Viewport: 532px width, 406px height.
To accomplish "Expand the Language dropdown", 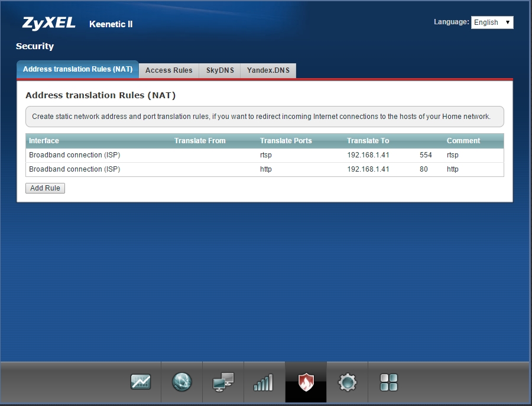I will (x=492, y=22).
